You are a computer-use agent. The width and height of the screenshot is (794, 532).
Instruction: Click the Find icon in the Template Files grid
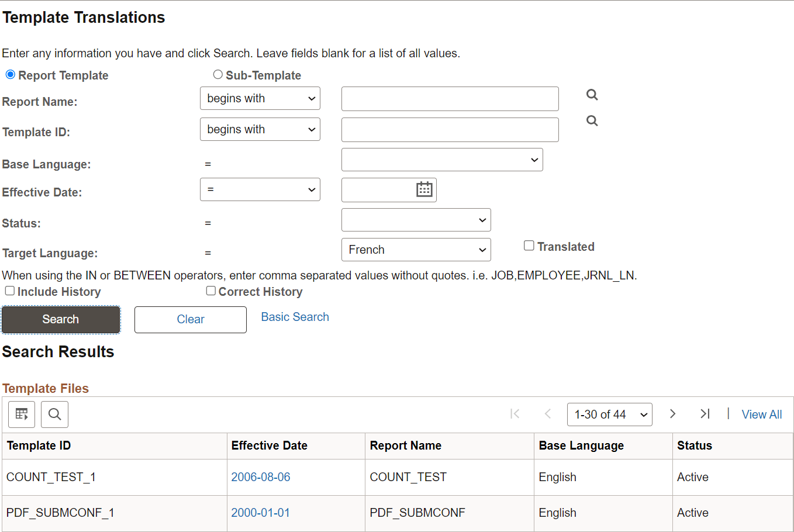(54, 414)
